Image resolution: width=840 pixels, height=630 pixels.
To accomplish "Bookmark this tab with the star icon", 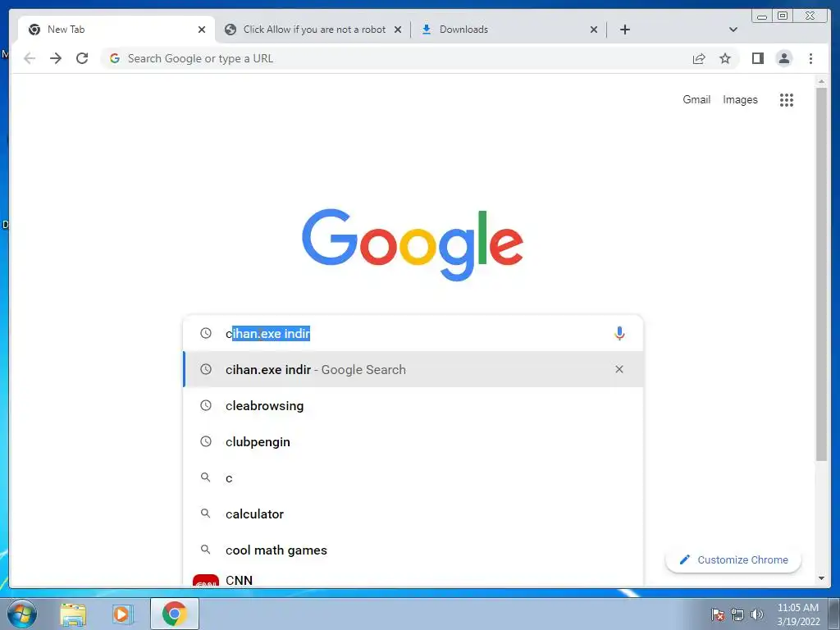I will 725,58.
